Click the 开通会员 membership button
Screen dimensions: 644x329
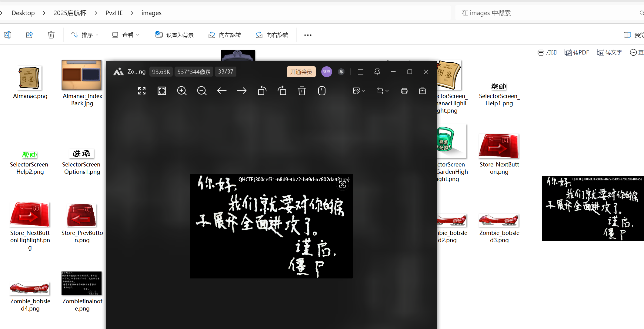pos(301,72)
